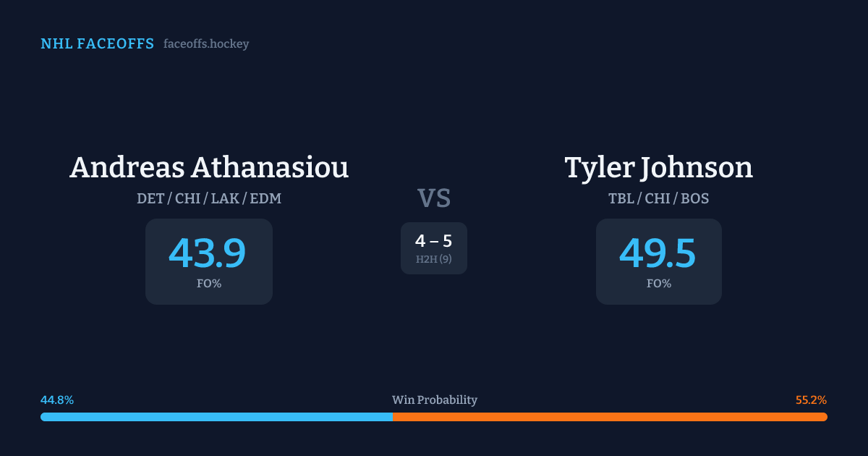The height and width of the screenshot is (456, 868).
Task: Click the H2H (9) label
Action: [x=434, y=259]
